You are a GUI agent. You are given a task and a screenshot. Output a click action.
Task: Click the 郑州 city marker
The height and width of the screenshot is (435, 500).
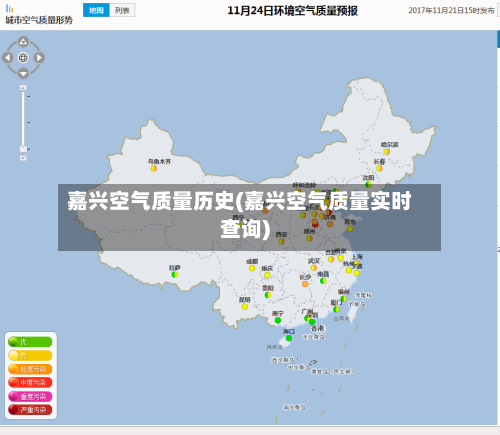point(309,238)
